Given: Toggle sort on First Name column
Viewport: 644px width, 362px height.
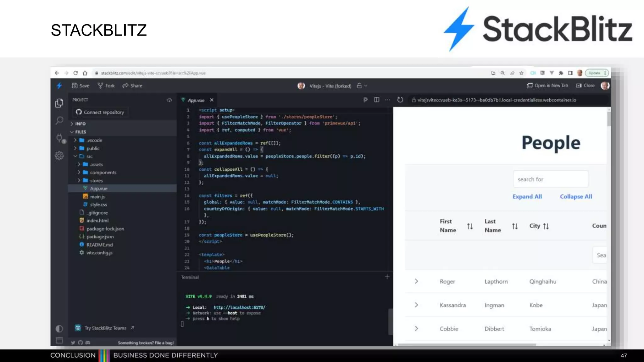Looking at the screenshot, I should [x=470, y=226].
